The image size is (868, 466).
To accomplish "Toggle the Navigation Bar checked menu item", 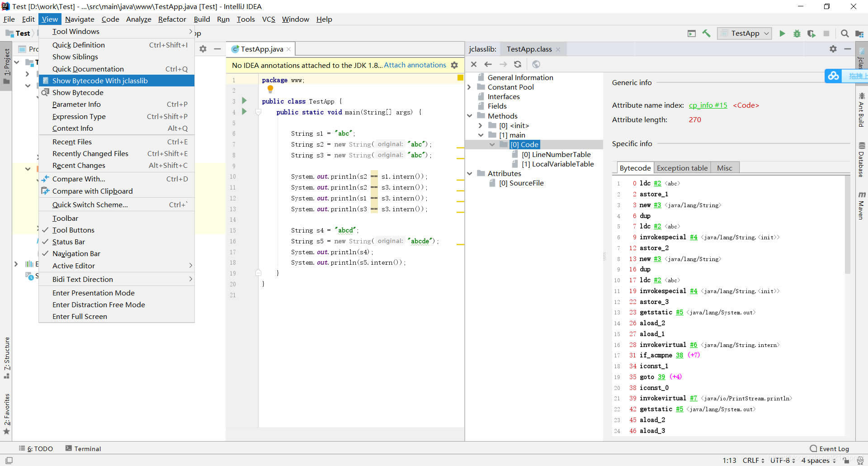I will (117, 253).
